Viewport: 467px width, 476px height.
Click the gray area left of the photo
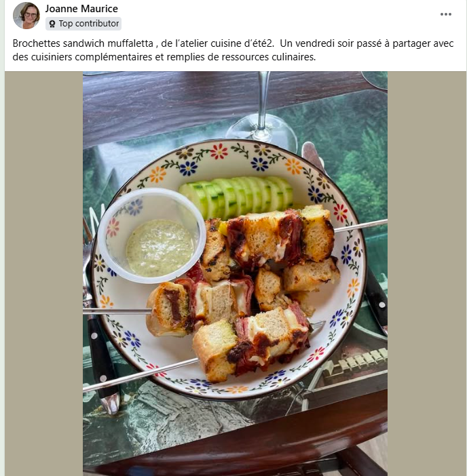coord(43,273)
